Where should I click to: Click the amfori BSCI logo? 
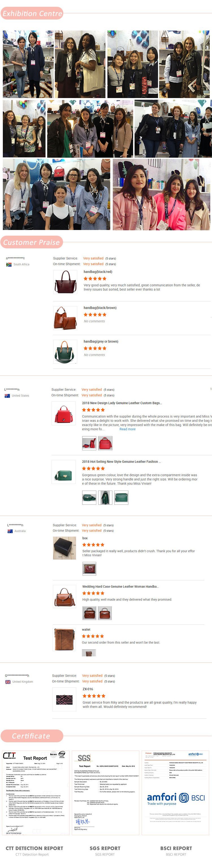tap(176, 798)
